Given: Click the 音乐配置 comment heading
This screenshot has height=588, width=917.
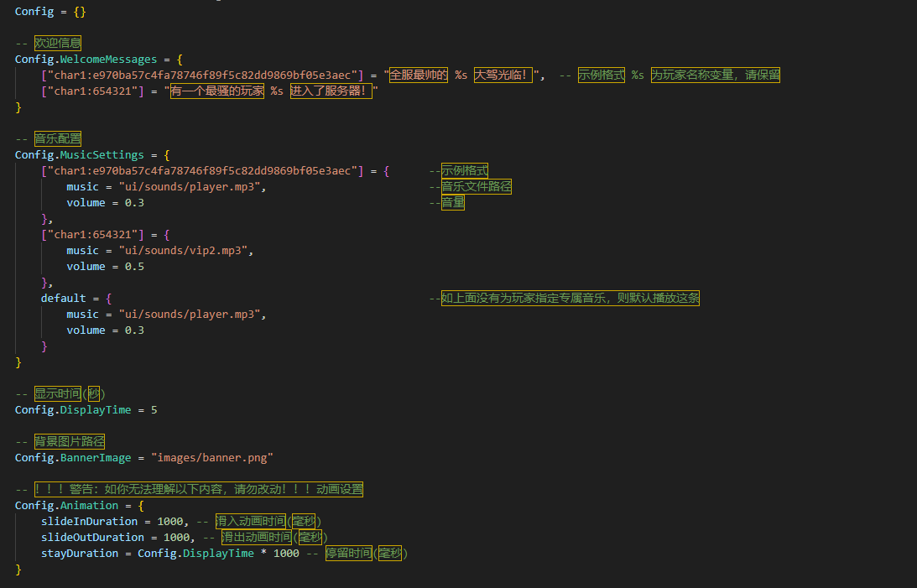Looking at the screenshot, I should (x=57, y=138).
